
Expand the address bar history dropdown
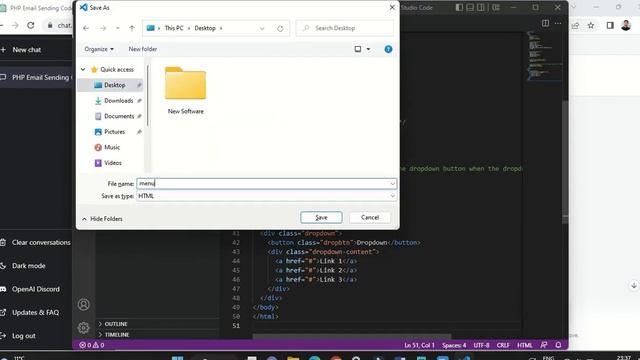pos(262,28)
